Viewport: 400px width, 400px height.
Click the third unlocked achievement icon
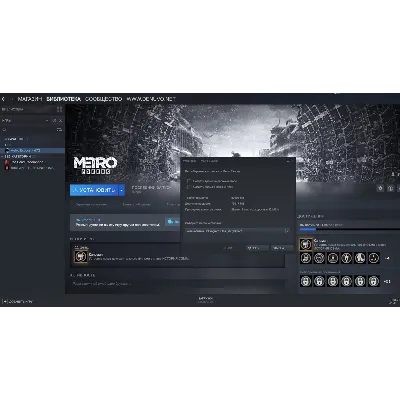[x=333, y=258]
